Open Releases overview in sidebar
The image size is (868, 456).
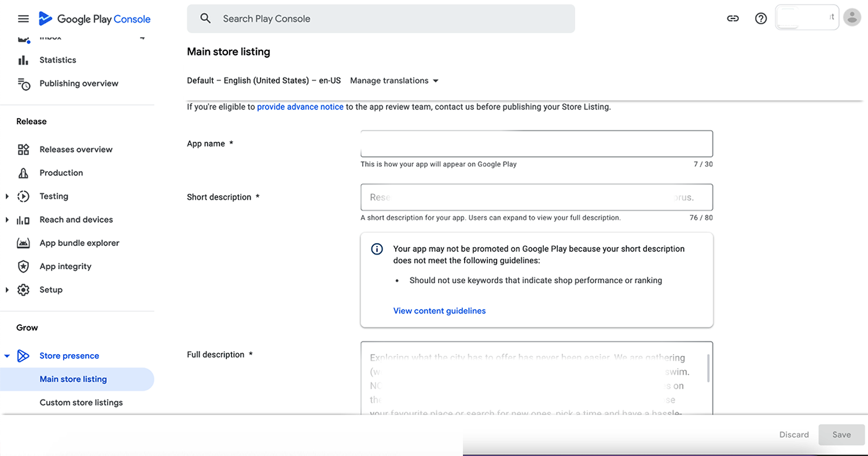tap(76, 149)
